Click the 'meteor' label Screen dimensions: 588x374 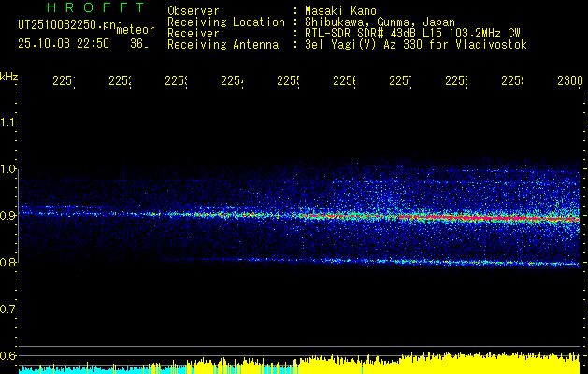pos(136,30)
